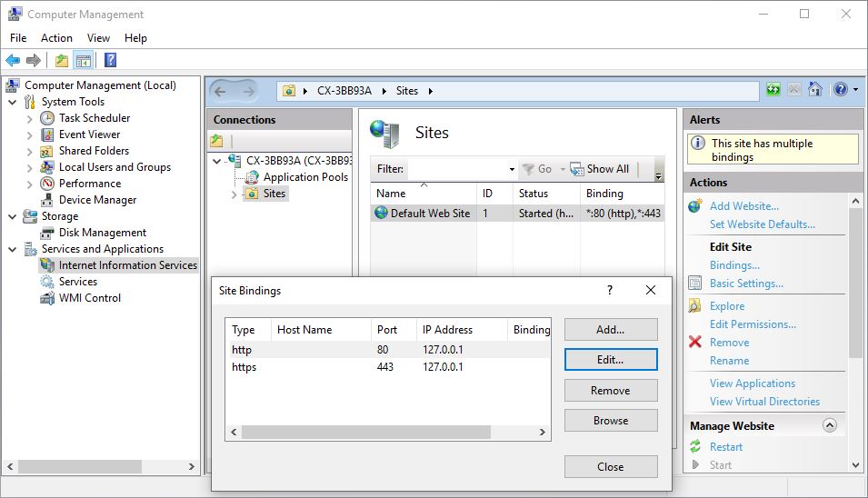The height and width of the screenshot is (498, 868).
Task: Collapse the Storage tree node
Action: coord(12,216)
